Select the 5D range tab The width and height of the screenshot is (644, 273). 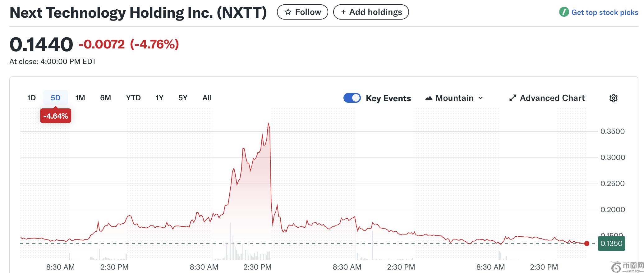tap(55, 98)
